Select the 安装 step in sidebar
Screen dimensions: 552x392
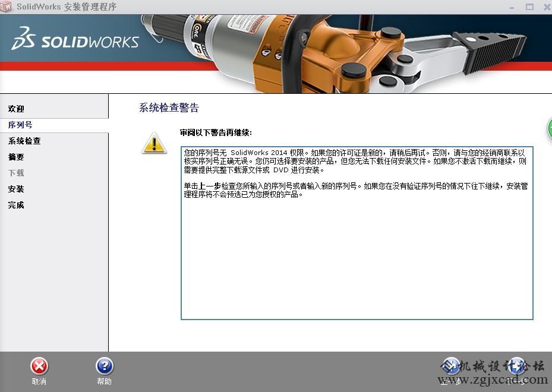pyautogui.click(x=16, y=189)
